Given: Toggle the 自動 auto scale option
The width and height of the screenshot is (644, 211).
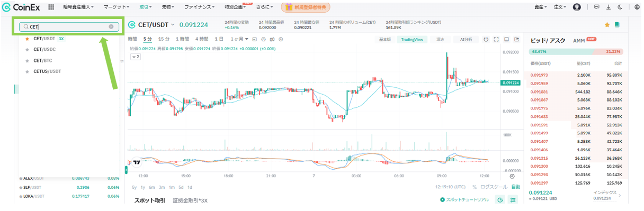Looking at the screenshot, I should click(x=516, y=187).
